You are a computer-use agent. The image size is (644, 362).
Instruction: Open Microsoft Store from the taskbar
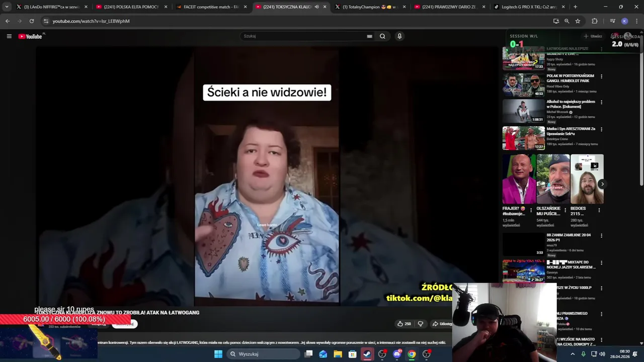click(x=353, y=354)
